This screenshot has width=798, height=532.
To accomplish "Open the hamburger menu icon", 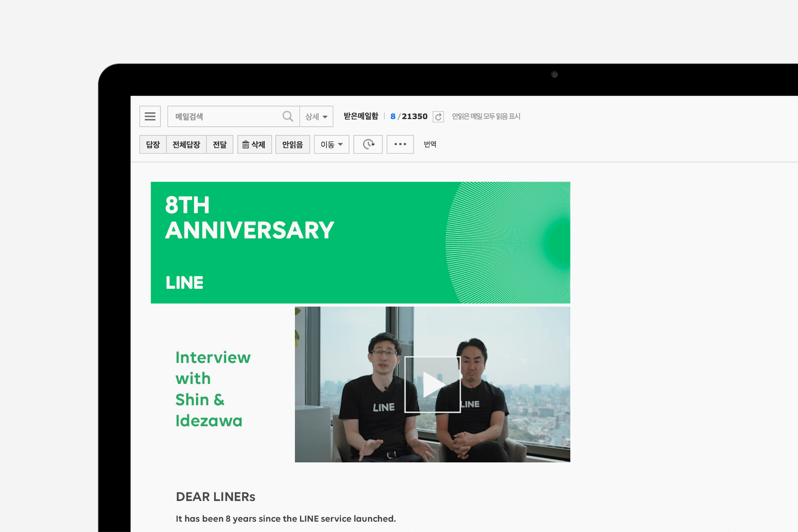I will 150,116.
